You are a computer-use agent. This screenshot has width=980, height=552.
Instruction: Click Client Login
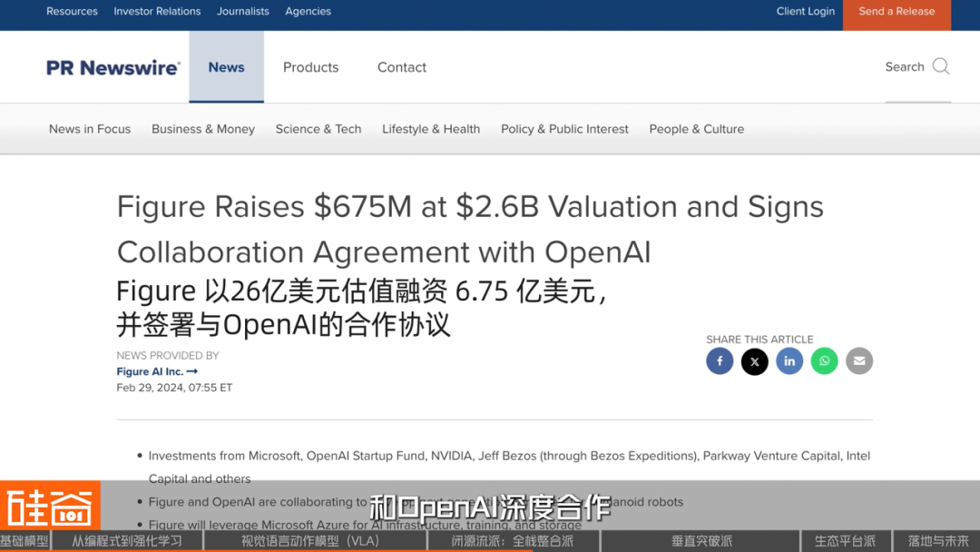[x=805, y=11]
